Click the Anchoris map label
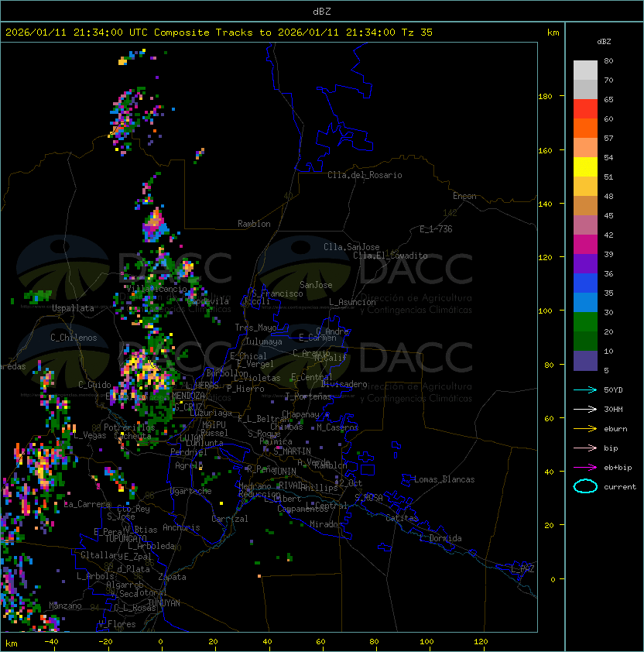This screenshot has height=652, width=644. tap(181, 527)
